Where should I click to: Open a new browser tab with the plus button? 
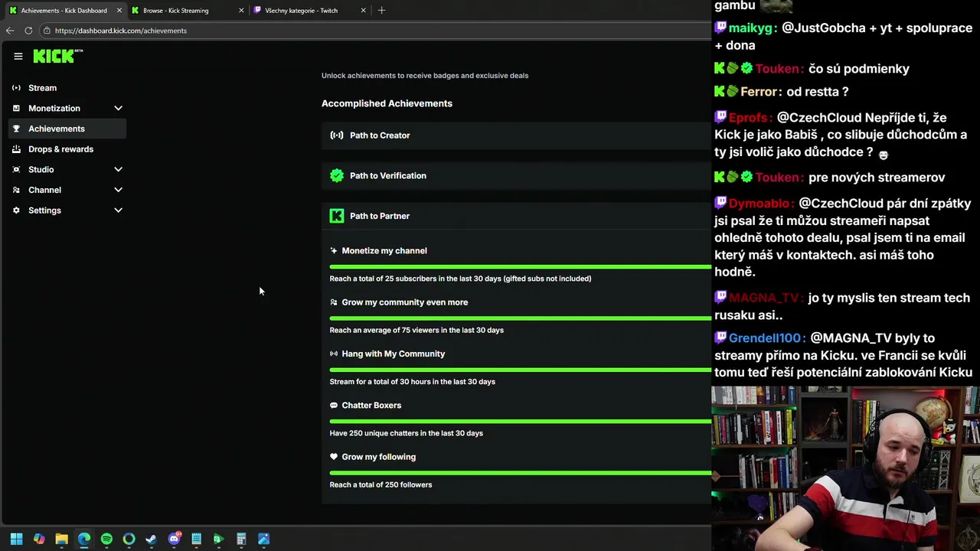click(381, 11)
